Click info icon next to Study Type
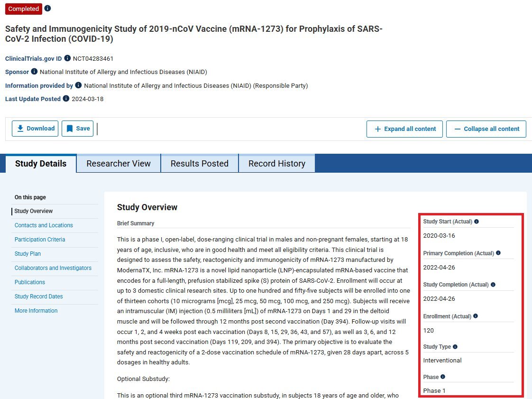The height and width of the screenshot is (399, 532). pos(455,347)
